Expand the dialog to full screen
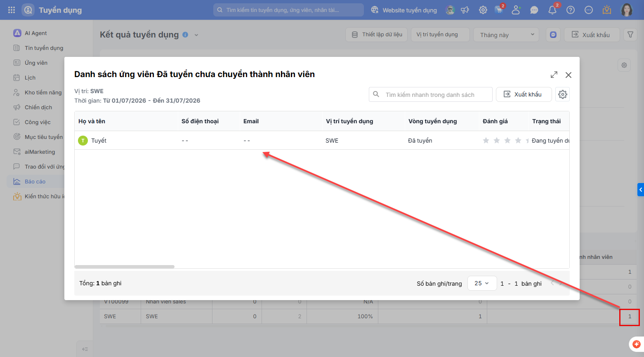The height and width of the screenshot is (357, 644). 554,75
